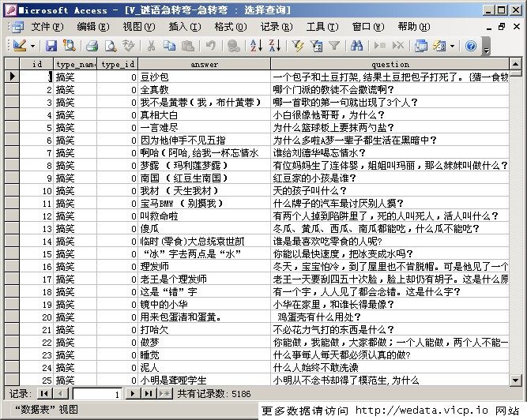Go to next record navigation button

(x=133, y=393)
